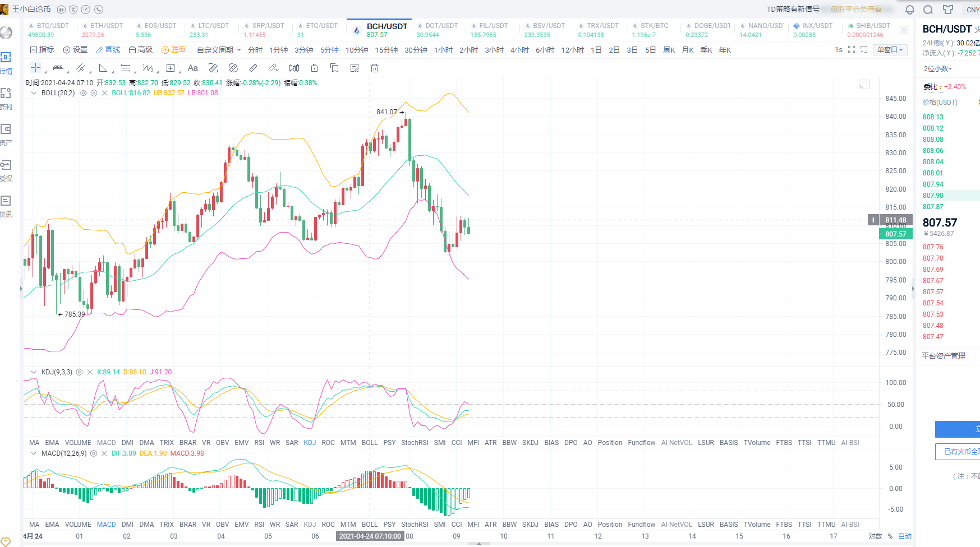
Task: Click the 胜率 win rate button
Action: [174, 50]
